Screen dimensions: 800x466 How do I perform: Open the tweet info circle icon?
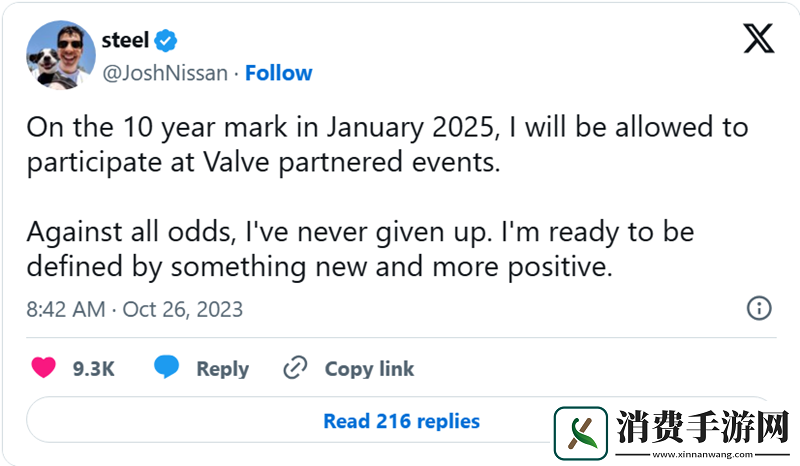click(x=760, y=308)
